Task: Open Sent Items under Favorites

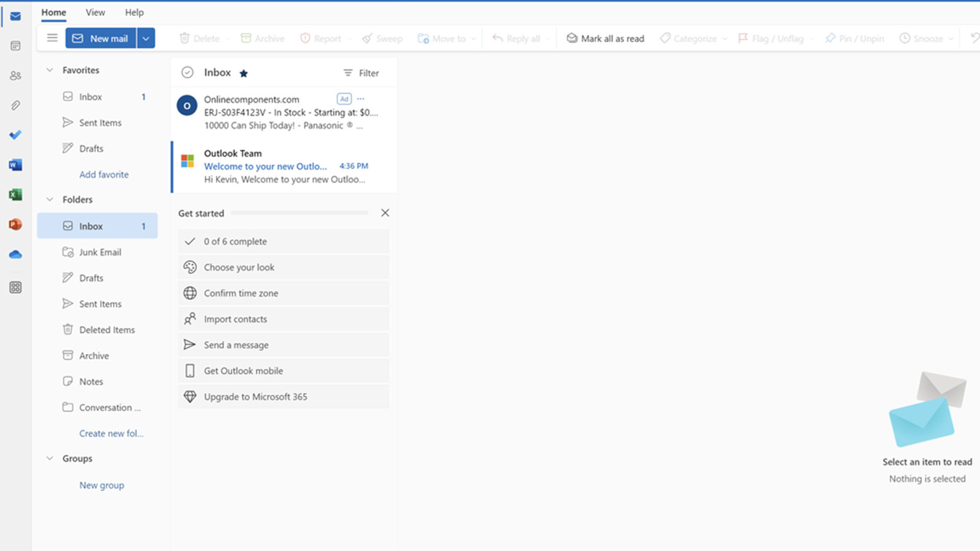Action: 97,122
